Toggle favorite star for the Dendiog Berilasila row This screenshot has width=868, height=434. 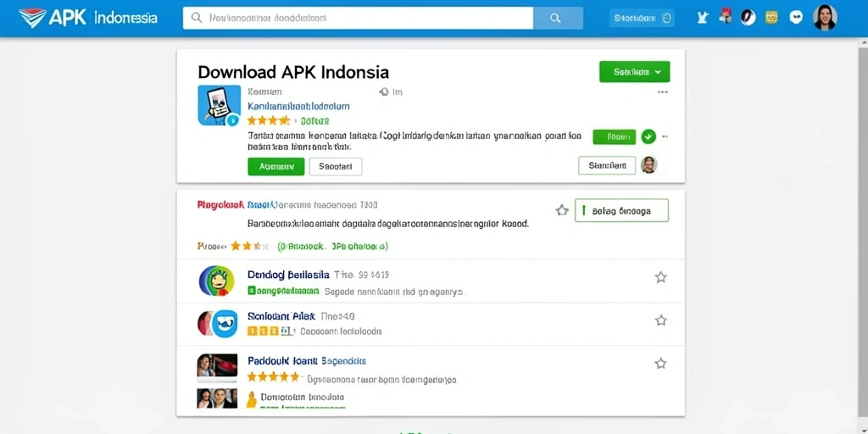pos(660,277)
